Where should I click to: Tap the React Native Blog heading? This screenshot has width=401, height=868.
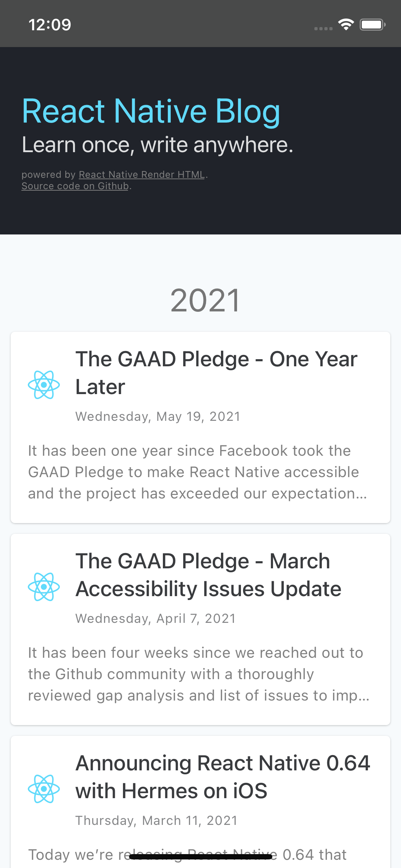151,112
